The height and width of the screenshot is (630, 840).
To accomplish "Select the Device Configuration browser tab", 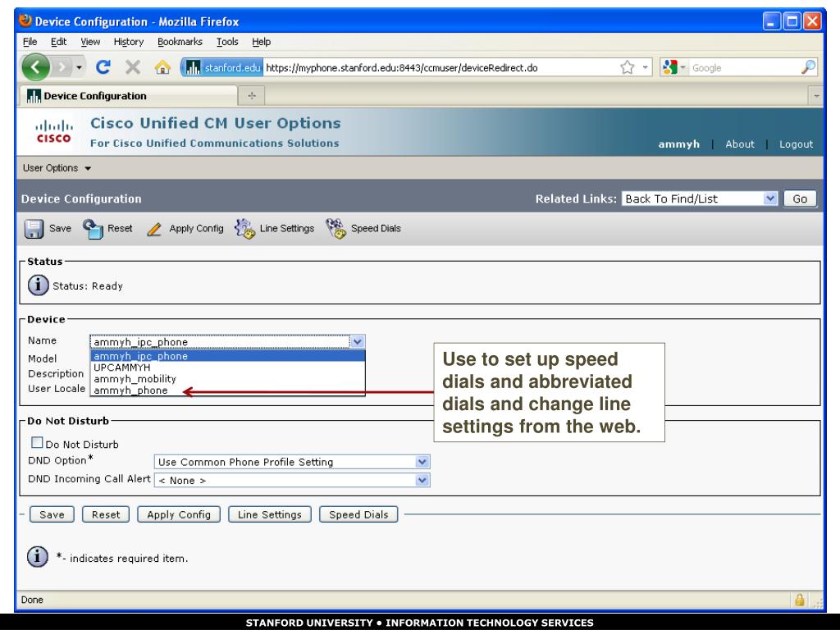I will coord(129,96).
